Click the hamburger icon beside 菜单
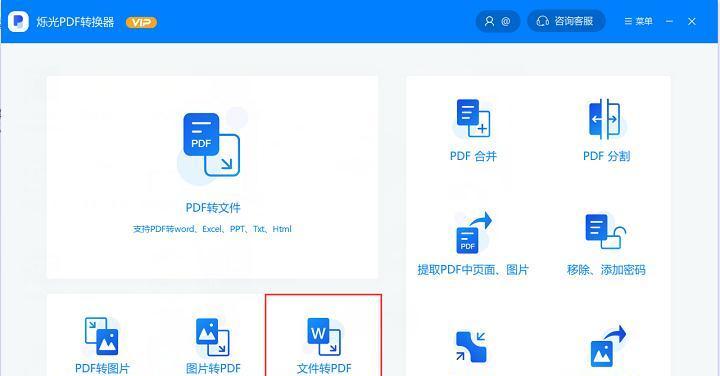Screen dimensions: 720x376 tap(628, 21)
